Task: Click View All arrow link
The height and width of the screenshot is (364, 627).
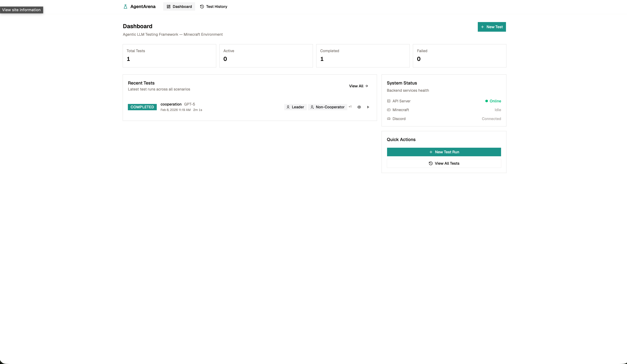Action: [x=358, y=86]
